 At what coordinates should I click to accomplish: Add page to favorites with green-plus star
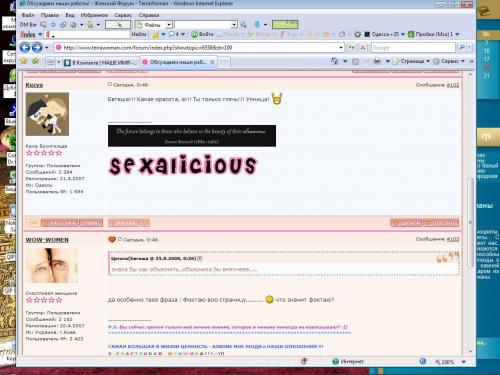[35, 61]
